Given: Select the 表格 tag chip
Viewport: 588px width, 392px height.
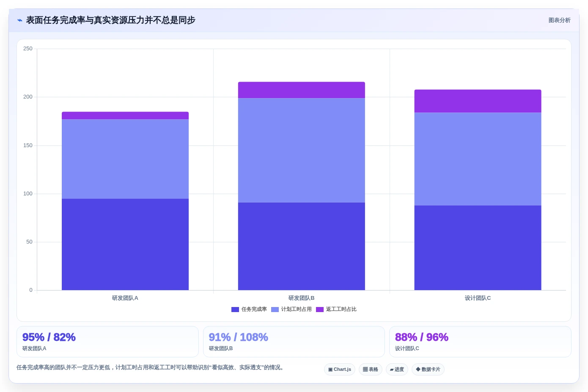Looking at the screenshot, I should coord(371,369).
